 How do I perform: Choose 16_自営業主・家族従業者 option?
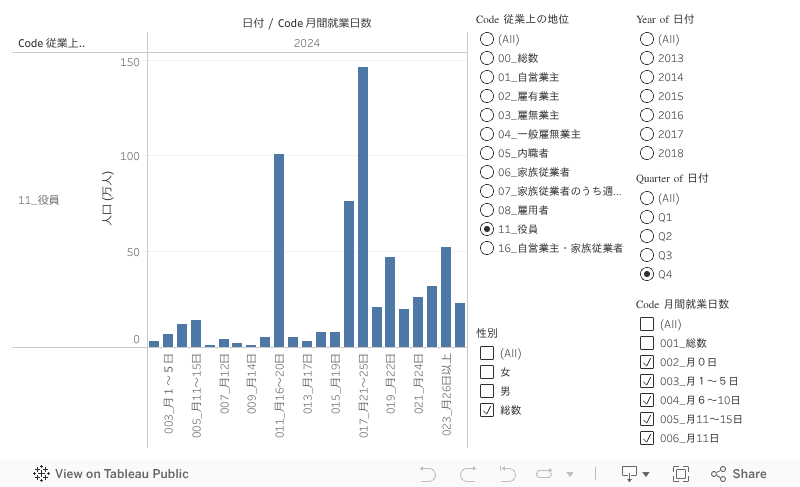coord(487,248)
